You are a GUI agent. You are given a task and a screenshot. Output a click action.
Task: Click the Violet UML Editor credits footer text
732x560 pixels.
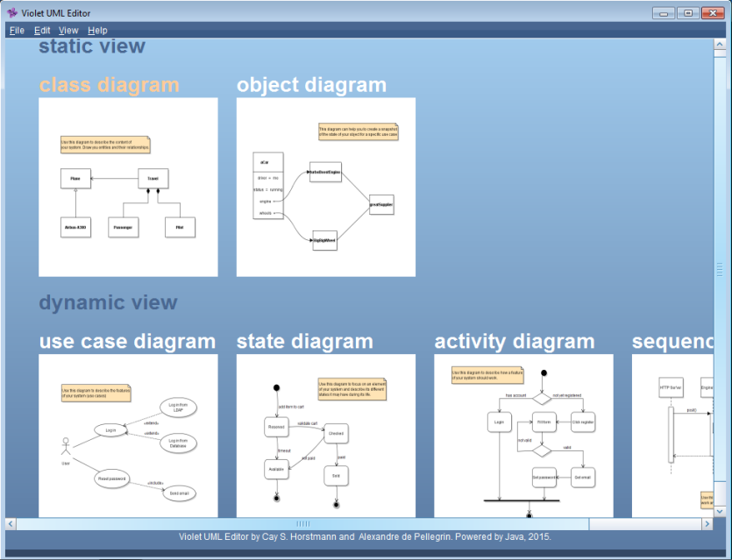click(365, 536)
